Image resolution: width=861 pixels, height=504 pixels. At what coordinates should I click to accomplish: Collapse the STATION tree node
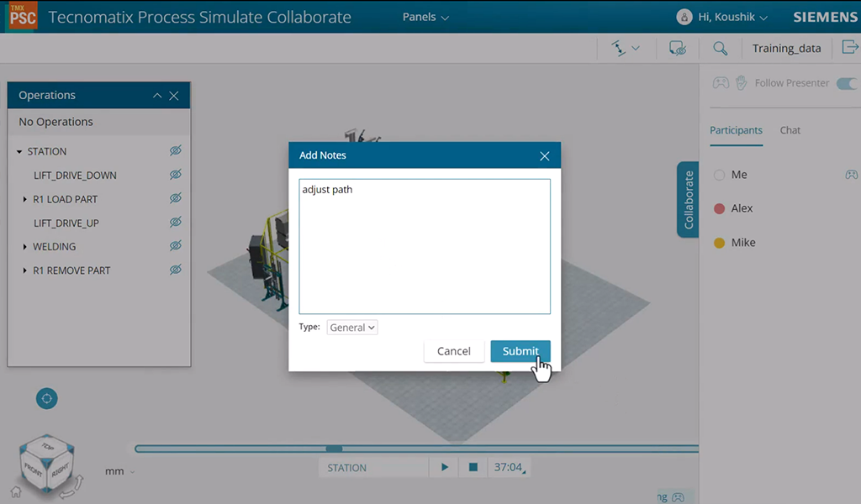[20, 150]
